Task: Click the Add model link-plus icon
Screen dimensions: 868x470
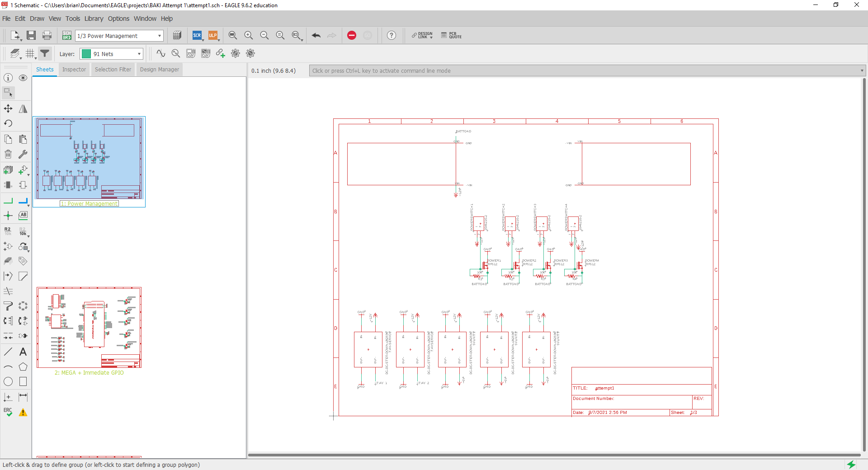Action: pyautogui.click(x=221, y=53)
